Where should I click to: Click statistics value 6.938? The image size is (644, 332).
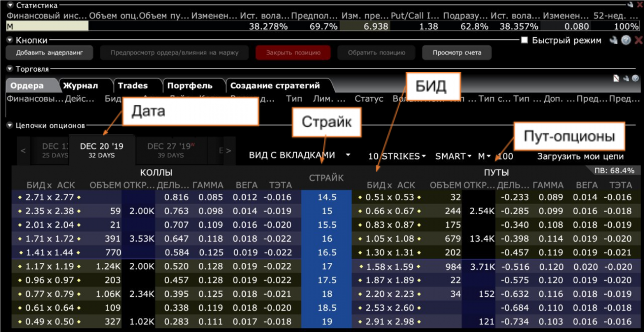pos(376,26)
